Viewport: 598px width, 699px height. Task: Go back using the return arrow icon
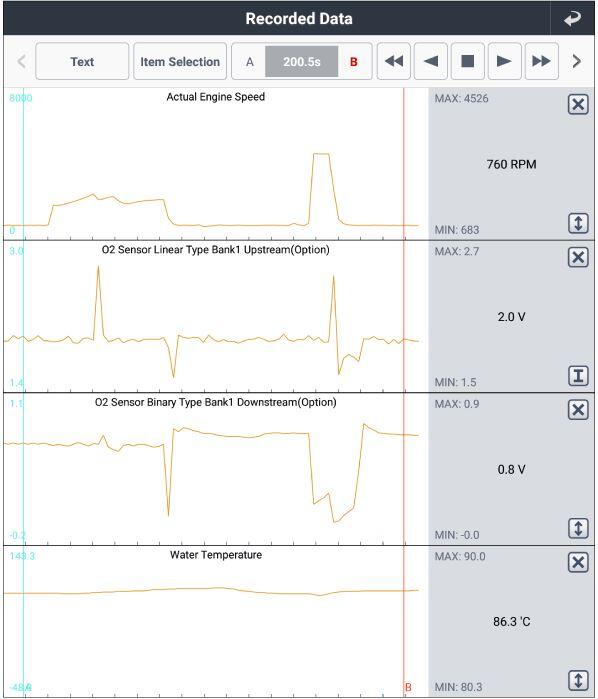click(x=573, y=19)
